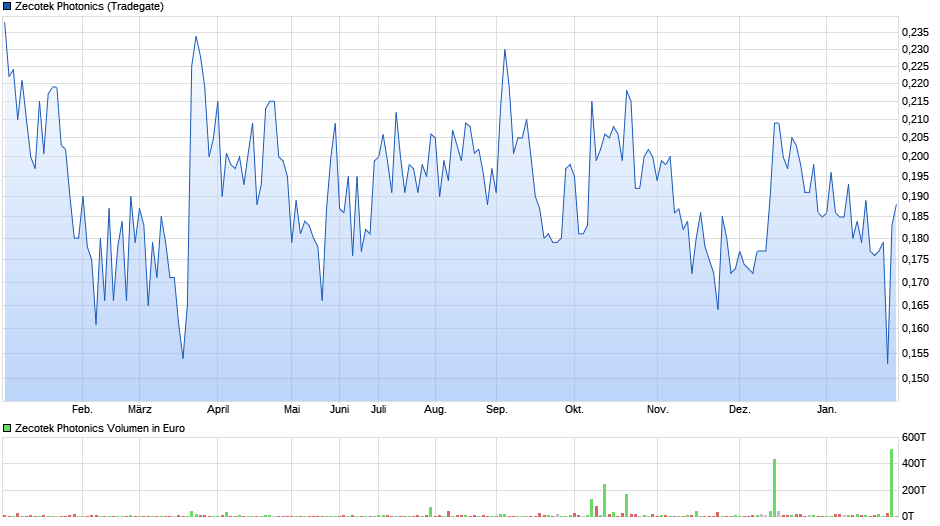Screen dimensions: 940x526
Task: Click the 0,195 price axis value
Action: coord(915,176)
